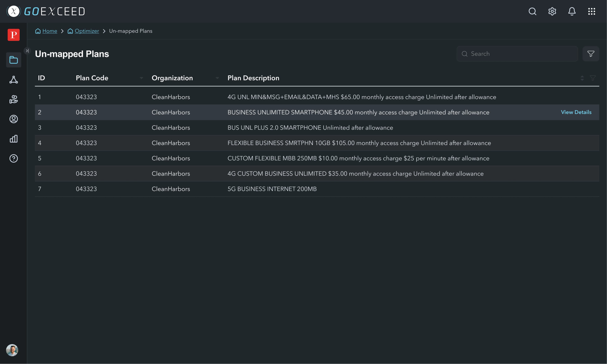Click the Organization column header
The width and height of the screenshot is (607, 364).
(x=172, y=78)
